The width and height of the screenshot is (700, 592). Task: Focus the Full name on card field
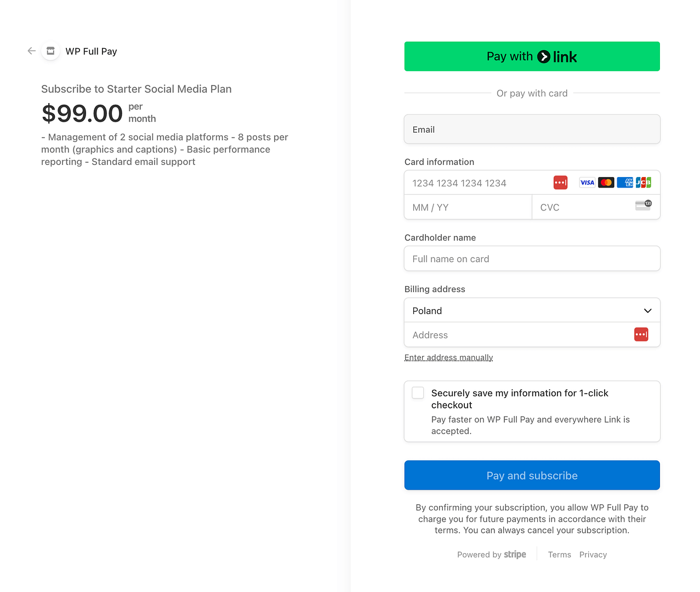(532, 259)
